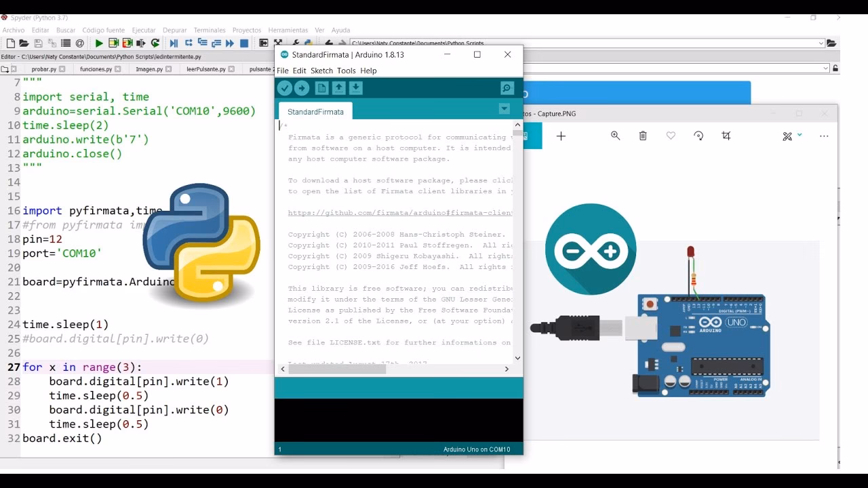868x488 pixels.
Task: Expand the Edit & Create dropdown in Photos
Action: point(799,136)
